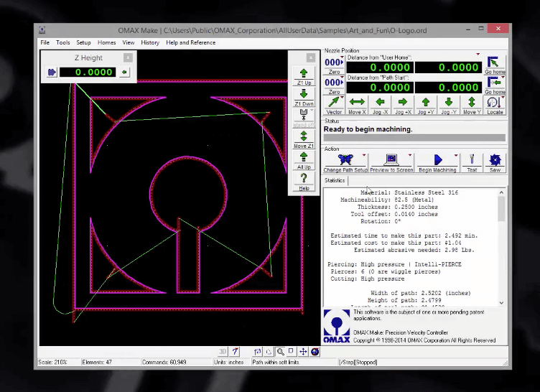Select the magnifier zoom tool
540x392 pixels.
281,352
